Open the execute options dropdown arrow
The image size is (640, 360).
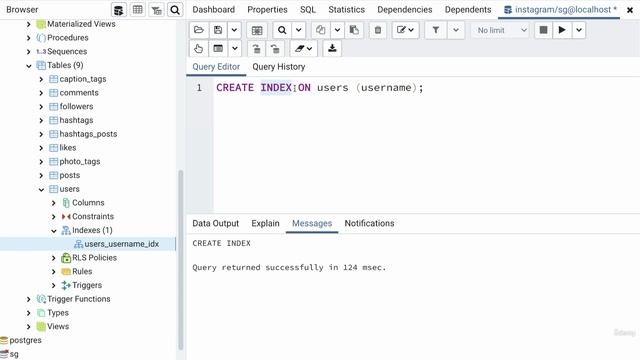point(579,30)
